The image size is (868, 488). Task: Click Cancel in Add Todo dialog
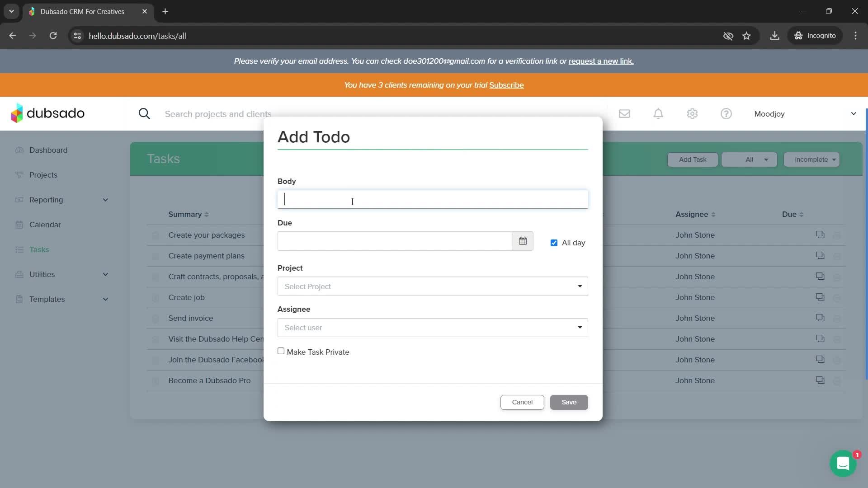point(522,402)
